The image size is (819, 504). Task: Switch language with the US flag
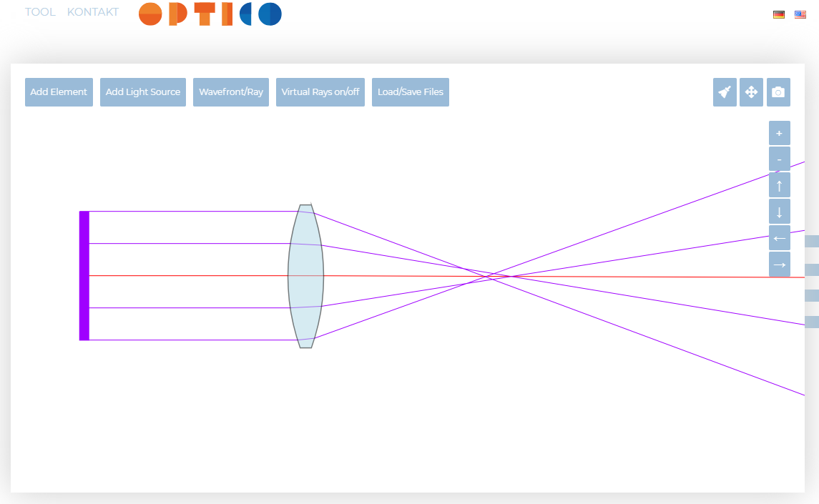[800, 14]
